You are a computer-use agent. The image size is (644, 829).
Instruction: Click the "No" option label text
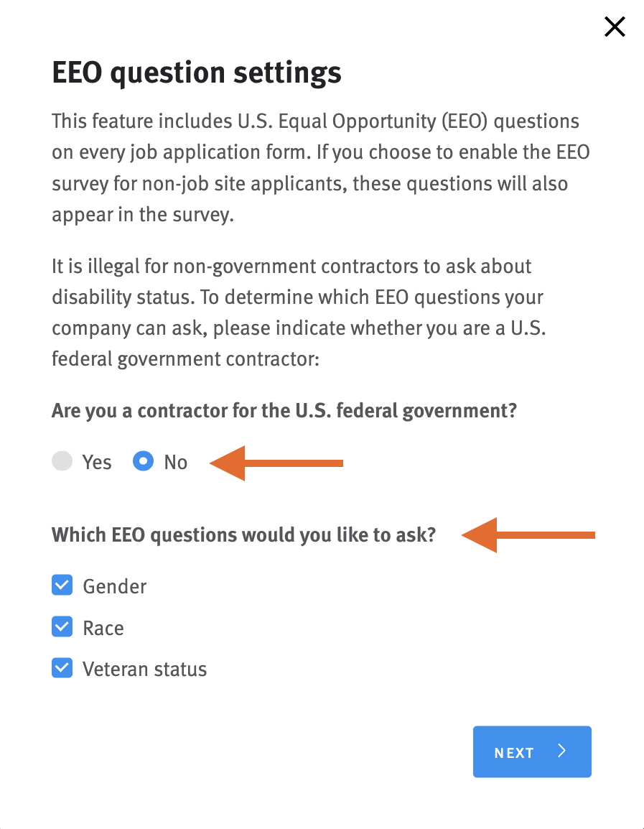175,462
